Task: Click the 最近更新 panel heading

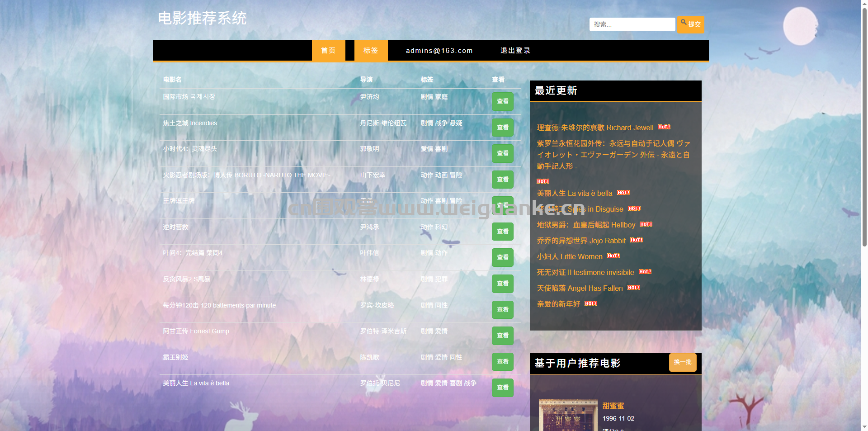Action: [556, 90]
